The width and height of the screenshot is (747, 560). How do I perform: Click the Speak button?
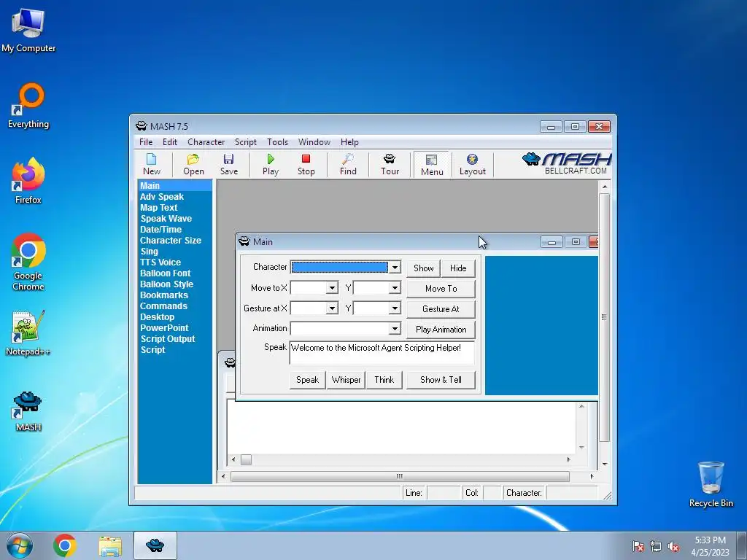pyautogui.click(x=307, y=379)
